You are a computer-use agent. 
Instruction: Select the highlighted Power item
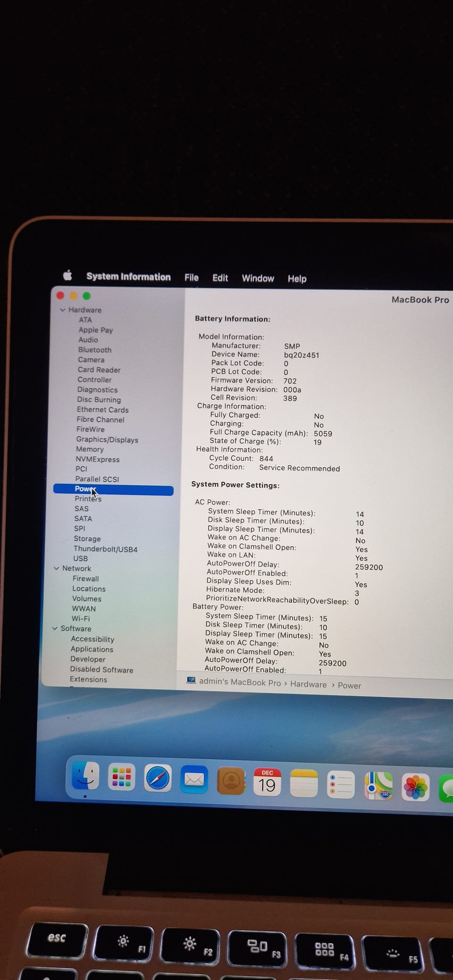113,490
